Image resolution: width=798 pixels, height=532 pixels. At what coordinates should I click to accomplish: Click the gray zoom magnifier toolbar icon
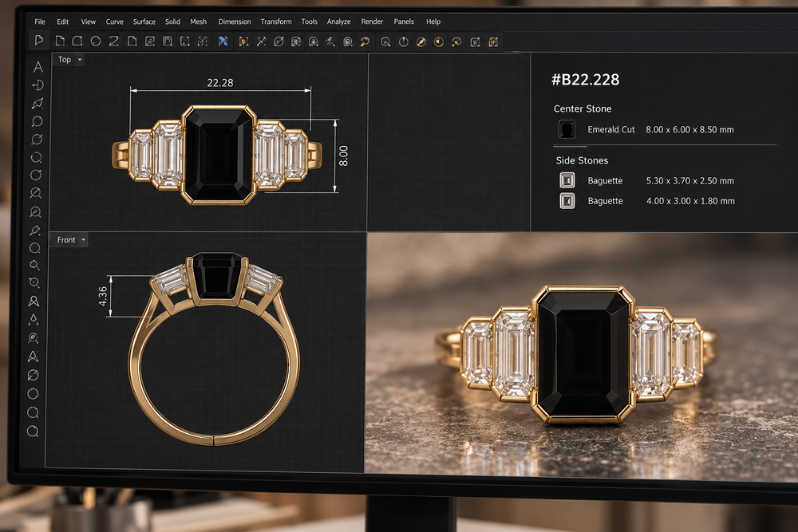coord(385,42)
